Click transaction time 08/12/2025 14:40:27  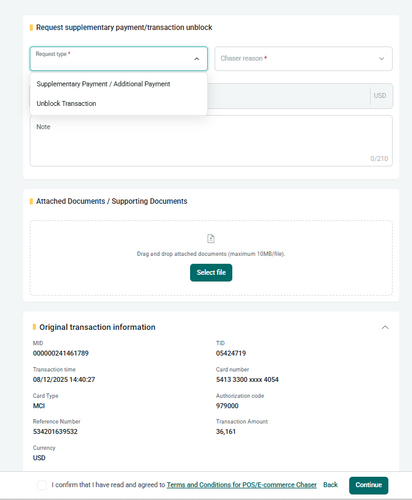pyautogui.click(x=64, y=380)
